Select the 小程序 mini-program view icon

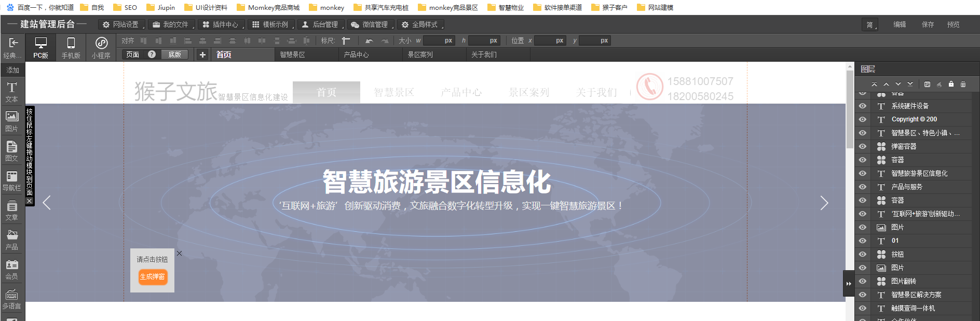pos(101,48)
